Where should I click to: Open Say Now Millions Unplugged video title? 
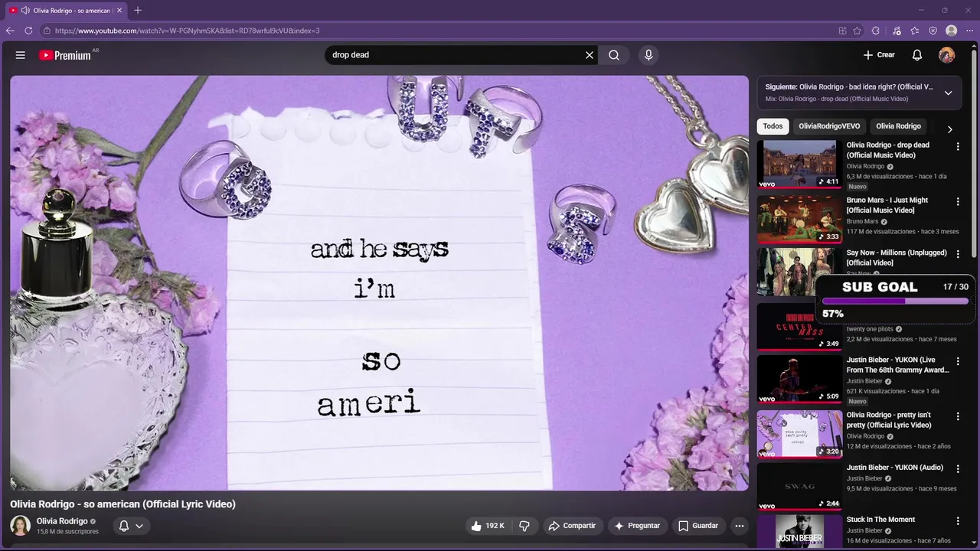tap(897, 258)
